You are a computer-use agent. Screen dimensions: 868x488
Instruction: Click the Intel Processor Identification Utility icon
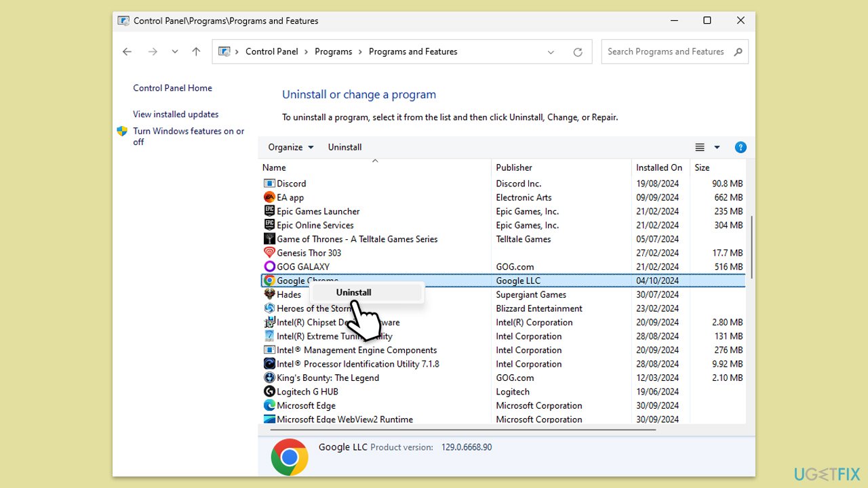pyautogui.click(x=269, y=364)
